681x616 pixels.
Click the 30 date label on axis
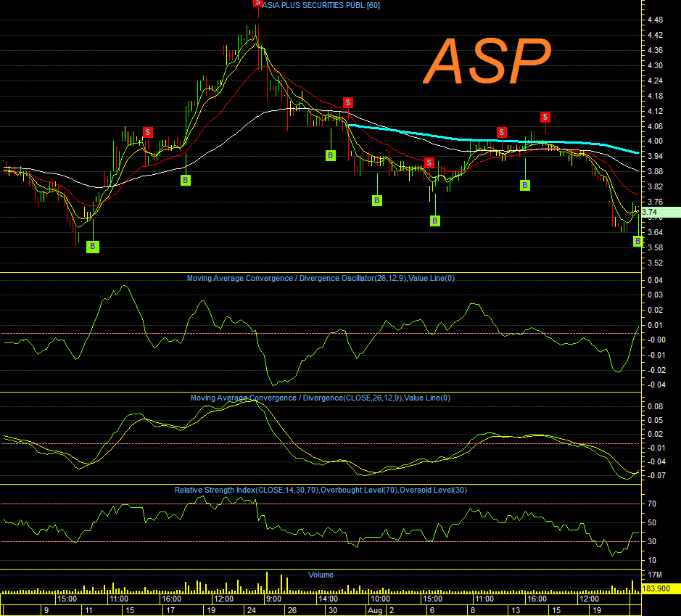point(333,610)
